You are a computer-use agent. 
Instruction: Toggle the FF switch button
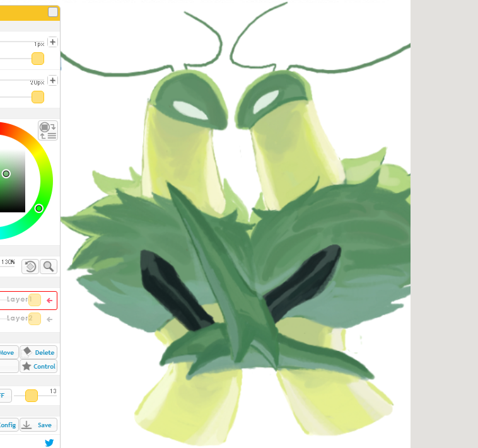click(x=5, y=396)
